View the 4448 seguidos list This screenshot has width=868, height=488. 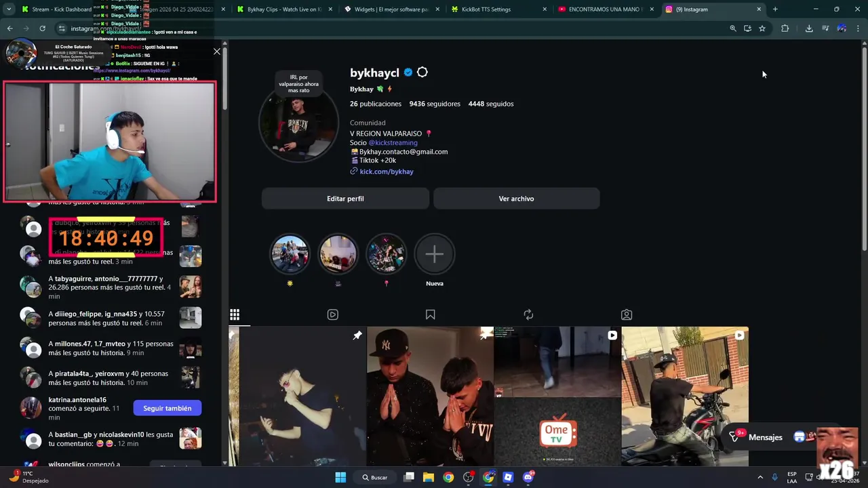point(490,104)
